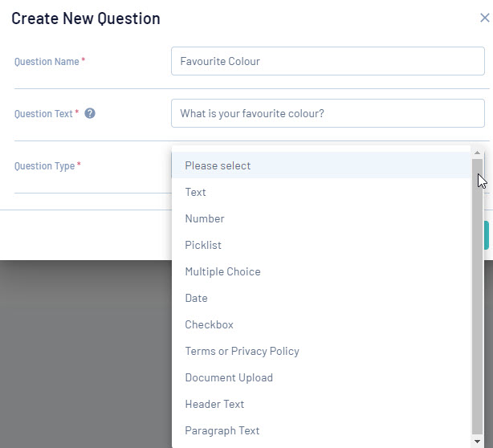493x448 pixels.
Task: Select the Please select placeholder option
Action: [218, 165]
